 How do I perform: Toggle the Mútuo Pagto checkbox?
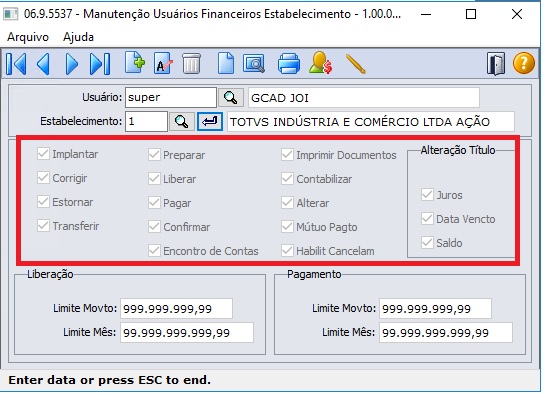pos(287,227)
